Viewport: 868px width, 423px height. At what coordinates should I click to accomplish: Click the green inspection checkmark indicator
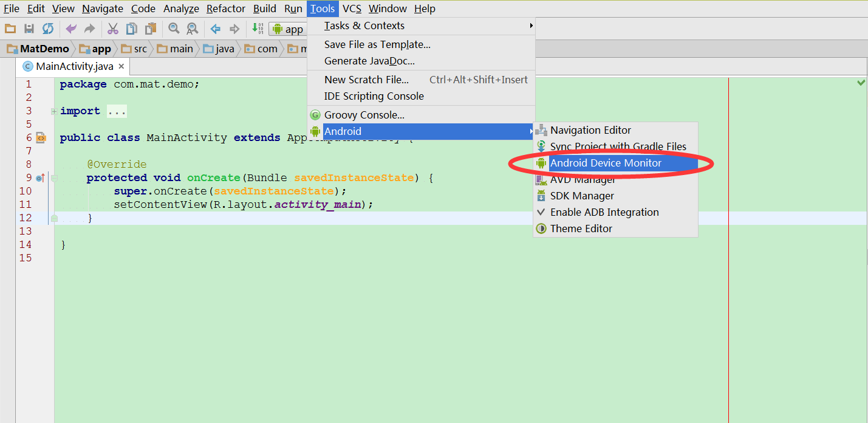coord(861,83)
